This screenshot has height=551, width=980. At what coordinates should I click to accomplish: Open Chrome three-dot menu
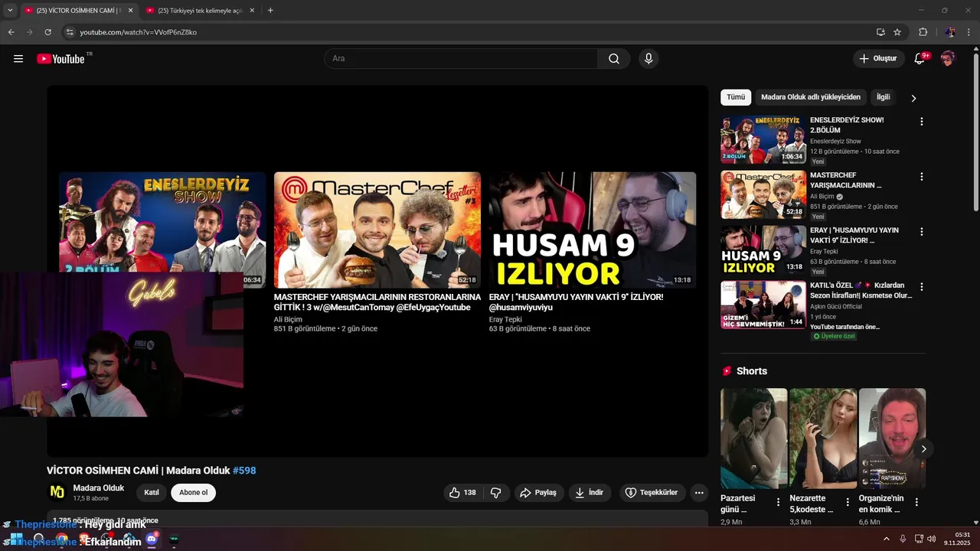click(969, 32)
